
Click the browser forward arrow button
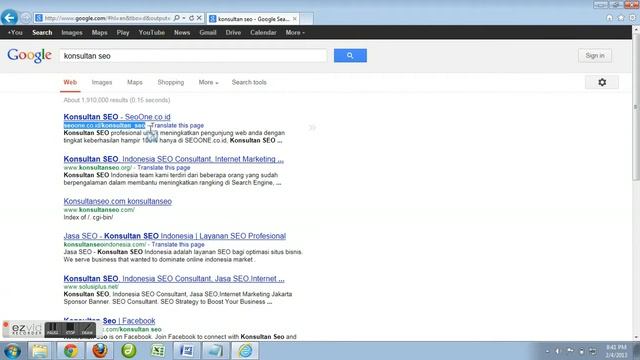tap(25, 18)
